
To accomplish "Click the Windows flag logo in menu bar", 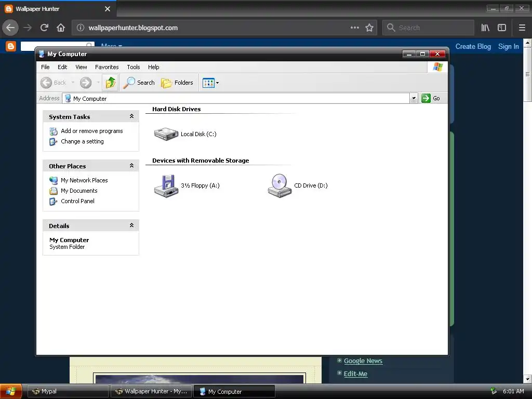I will tap(437, 67).
